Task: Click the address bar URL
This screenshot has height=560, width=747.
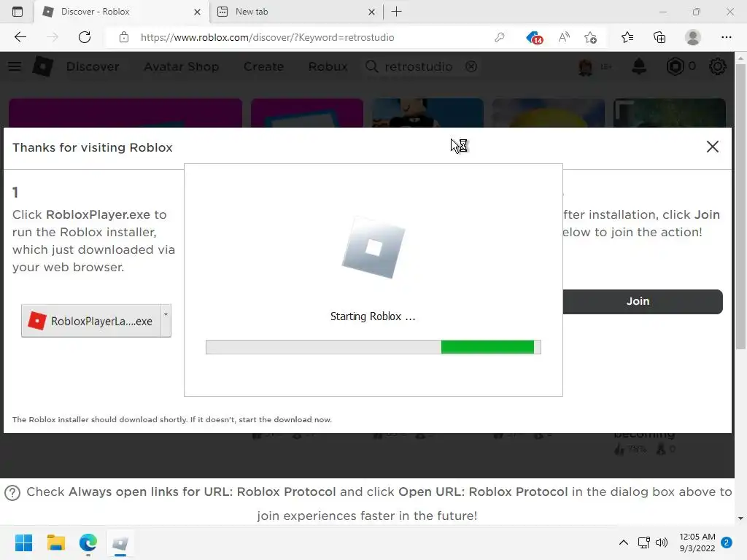Action: point(267,37)
